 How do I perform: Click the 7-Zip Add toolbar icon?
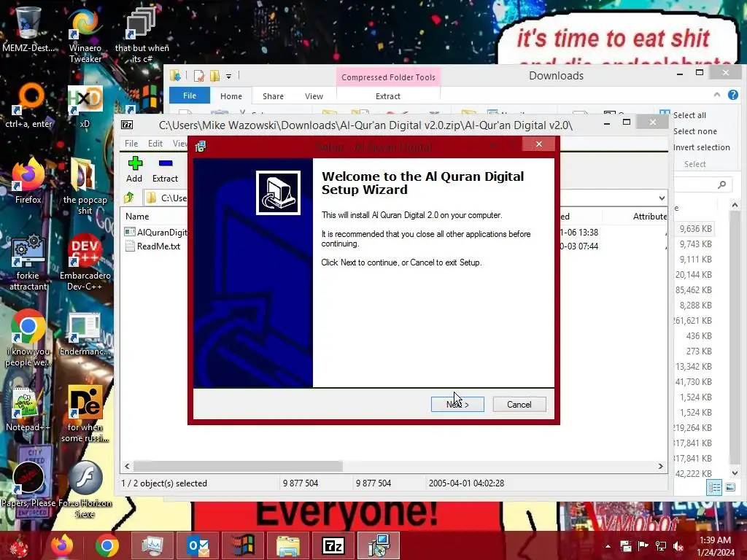(135, 169)
